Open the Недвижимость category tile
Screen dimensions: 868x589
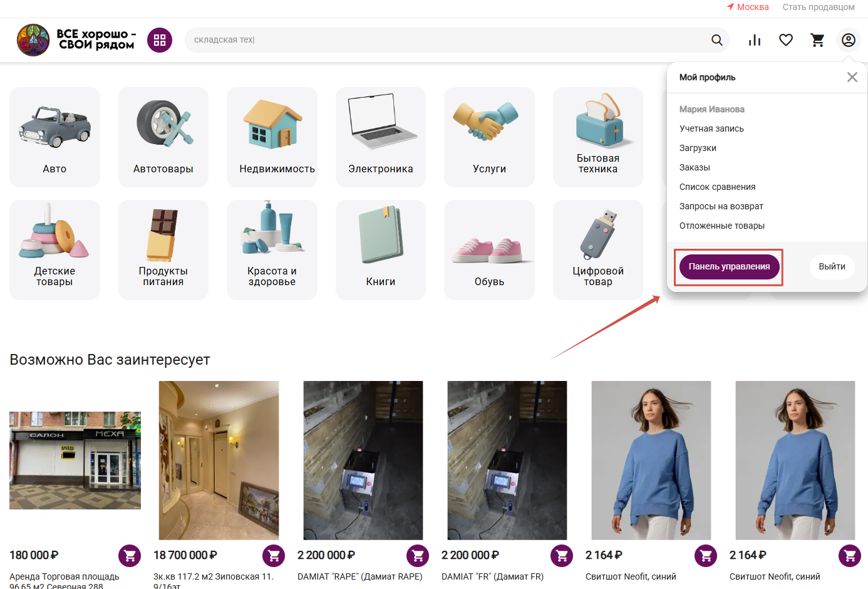[x=272, y=137]
